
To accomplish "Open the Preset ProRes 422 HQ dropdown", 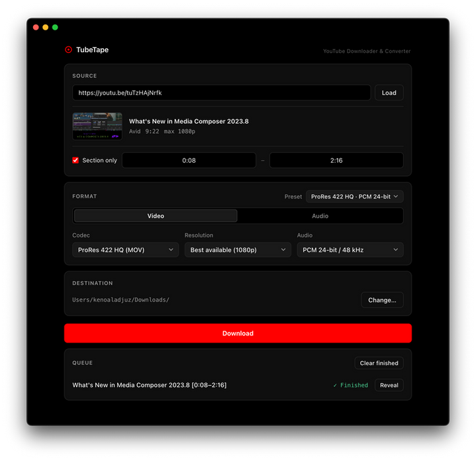I will [355, 196].
